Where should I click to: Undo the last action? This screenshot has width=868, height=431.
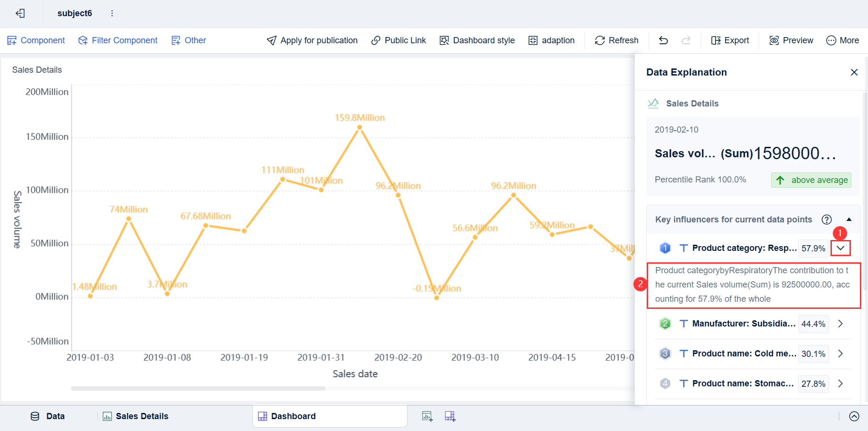tap(663, 40)
